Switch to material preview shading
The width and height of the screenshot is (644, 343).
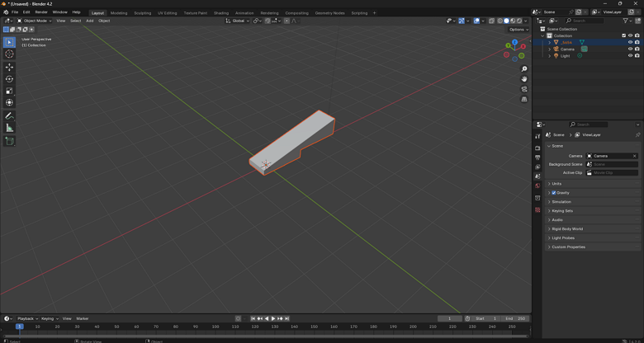coord(513,21)
